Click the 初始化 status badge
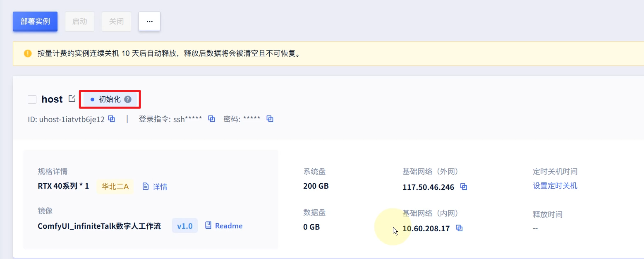 pos(109,99)
